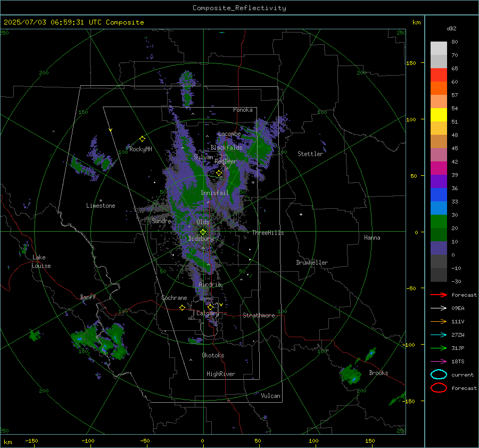Click the Brooks town label
479x448 pixels.
(x=378, y=373)
